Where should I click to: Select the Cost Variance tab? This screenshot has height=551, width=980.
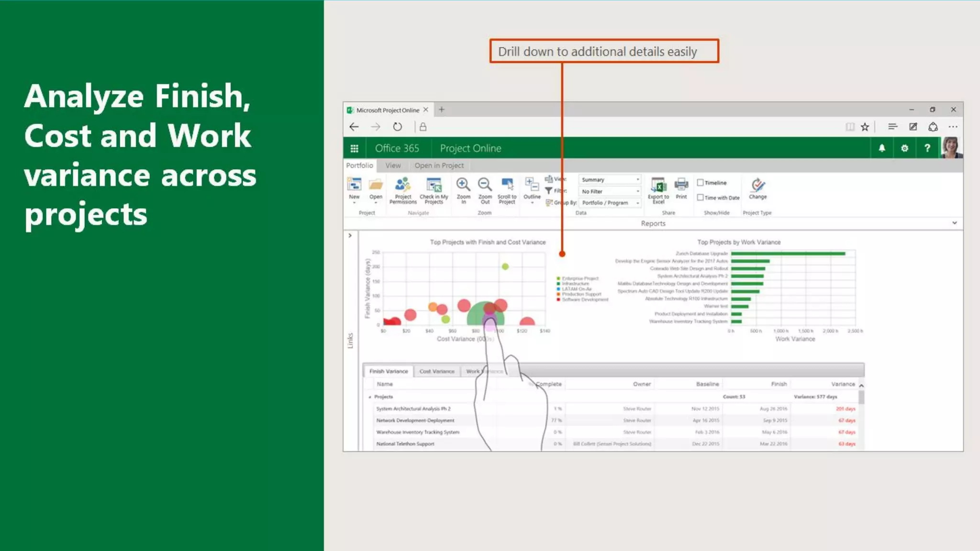[x=436, y=371]
